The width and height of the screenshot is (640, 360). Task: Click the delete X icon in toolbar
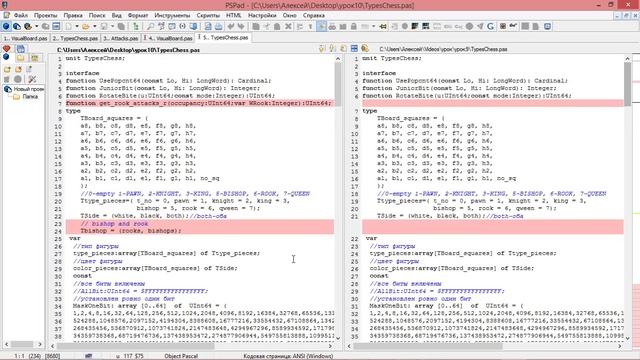pyautogui.click(x=288, y=27)
